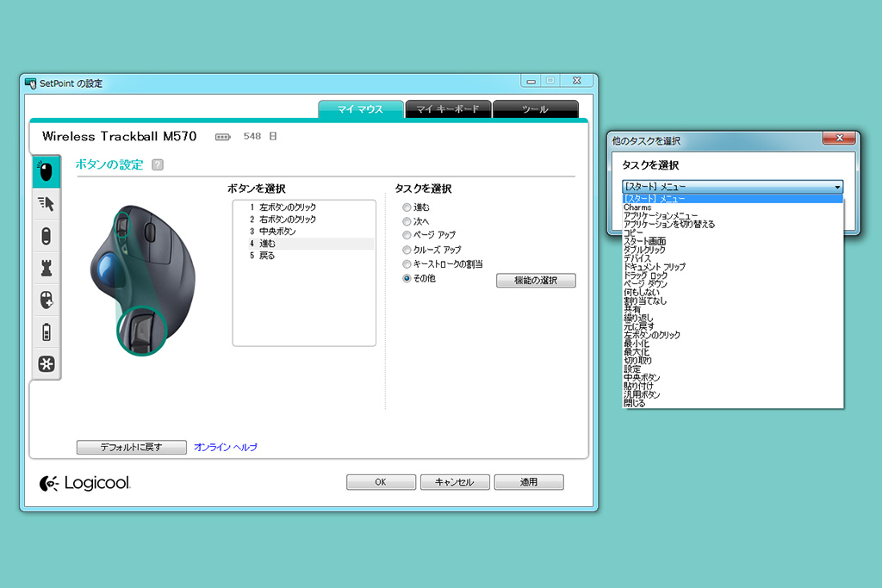Viewport: 882px width, 588px height.
Task: Select the クルーズ アップ radio option
Action: (x=407, y=250)
